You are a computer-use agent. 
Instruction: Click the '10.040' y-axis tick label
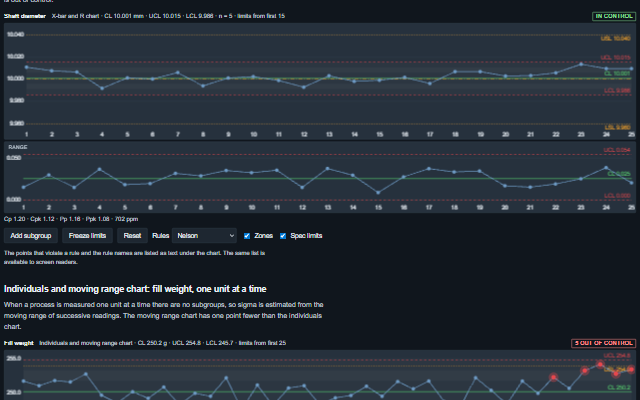coord(16,34)
